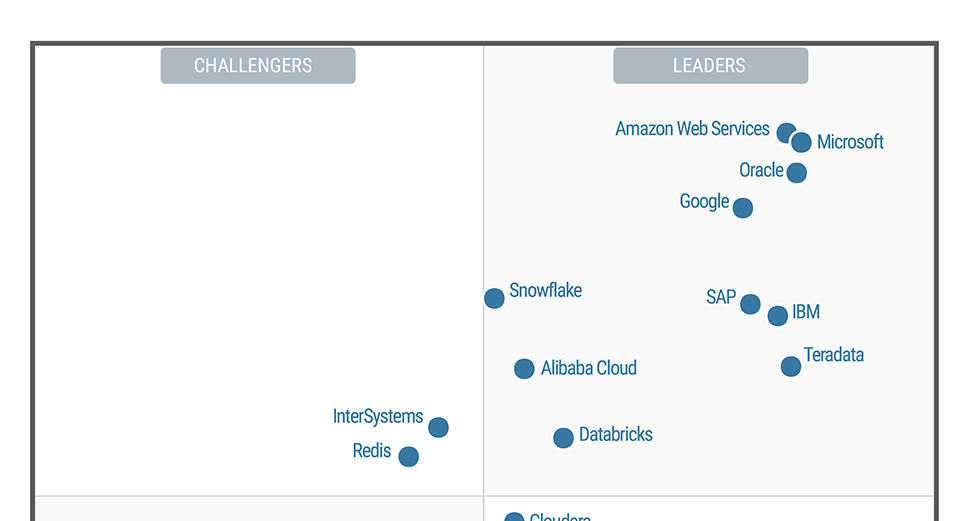Click the IBM data point circle
960x521 pixels.
coord(777,316)
